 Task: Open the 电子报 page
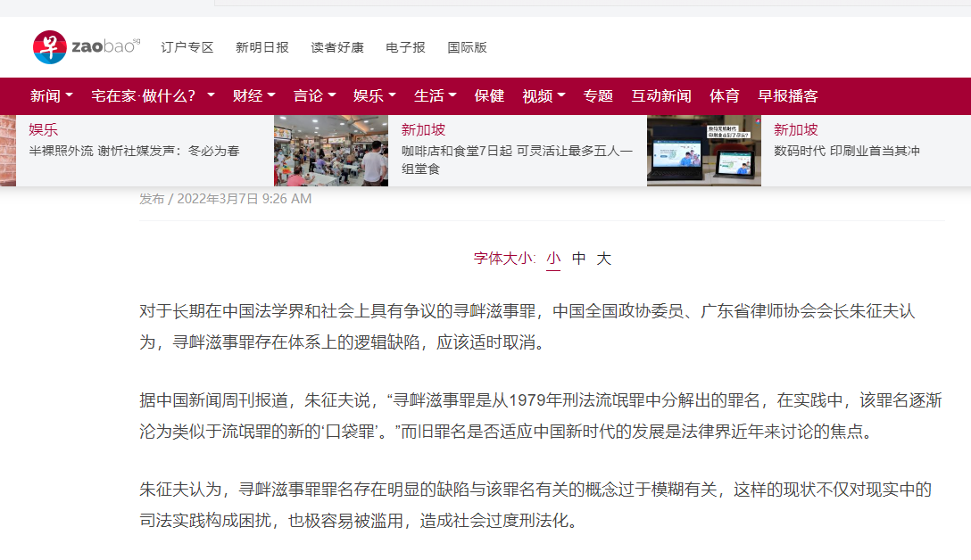[404, 47]
